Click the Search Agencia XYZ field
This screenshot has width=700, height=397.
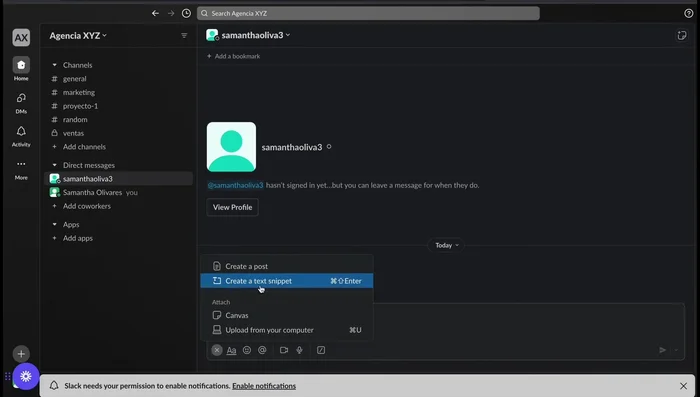pyautogui.click(x=368, y=13)
